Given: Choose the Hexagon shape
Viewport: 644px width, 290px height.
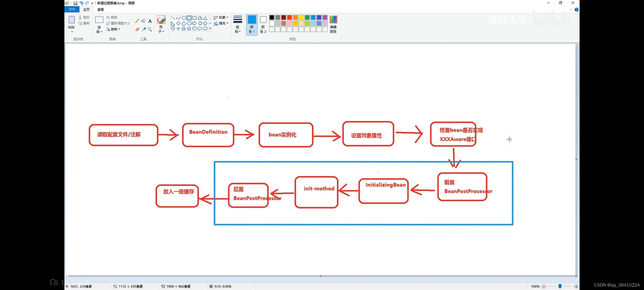Looking at the screenshot, I should (189, 23).
